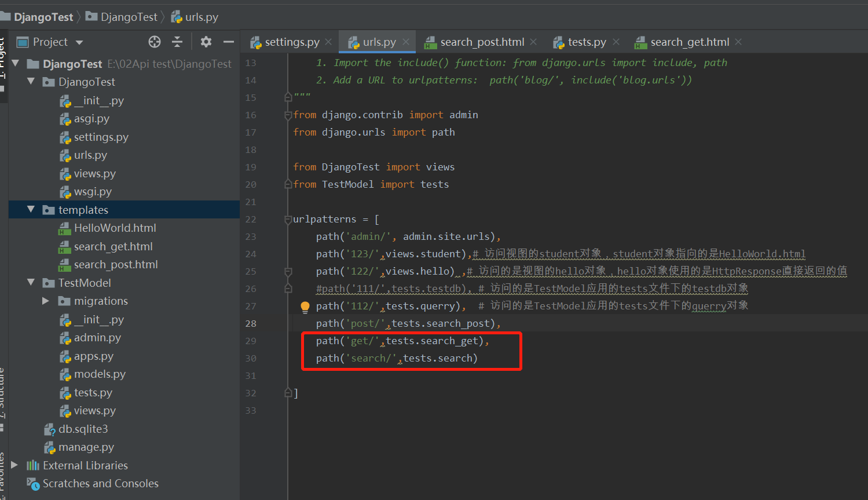
Task: Open Project panel settings gear
Action: (206, 42)
